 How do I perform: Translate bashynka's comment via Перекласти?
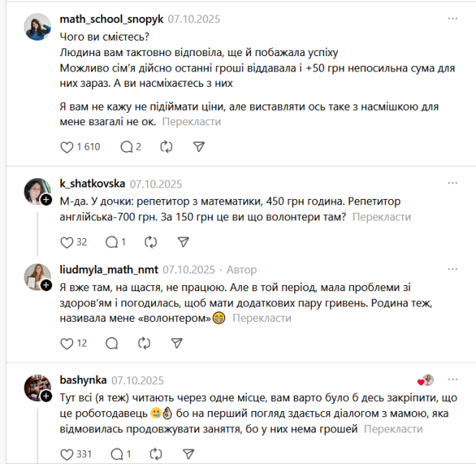392,429
